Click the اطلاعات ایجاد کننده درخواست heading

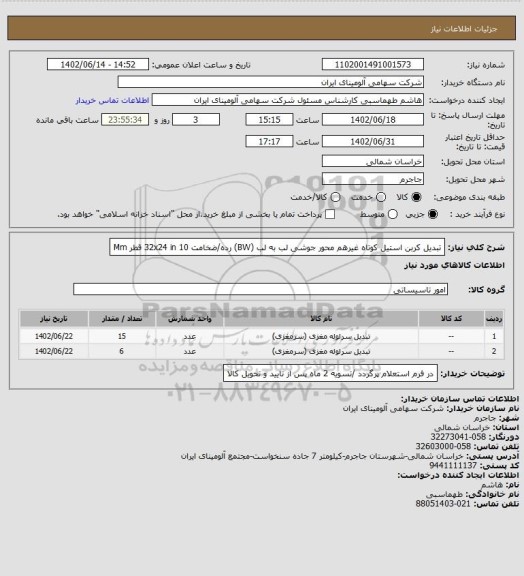coord(458,475)
